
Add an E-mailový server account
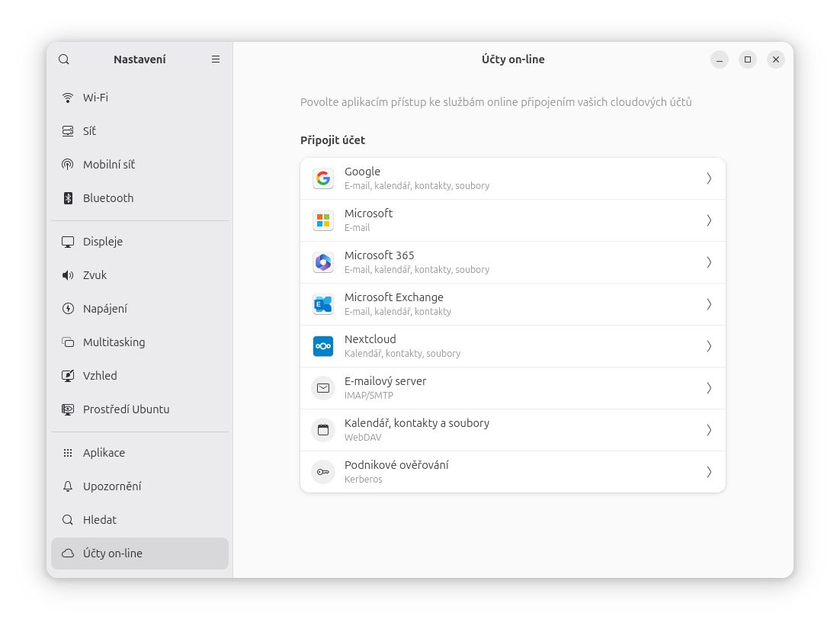(513, 388)
